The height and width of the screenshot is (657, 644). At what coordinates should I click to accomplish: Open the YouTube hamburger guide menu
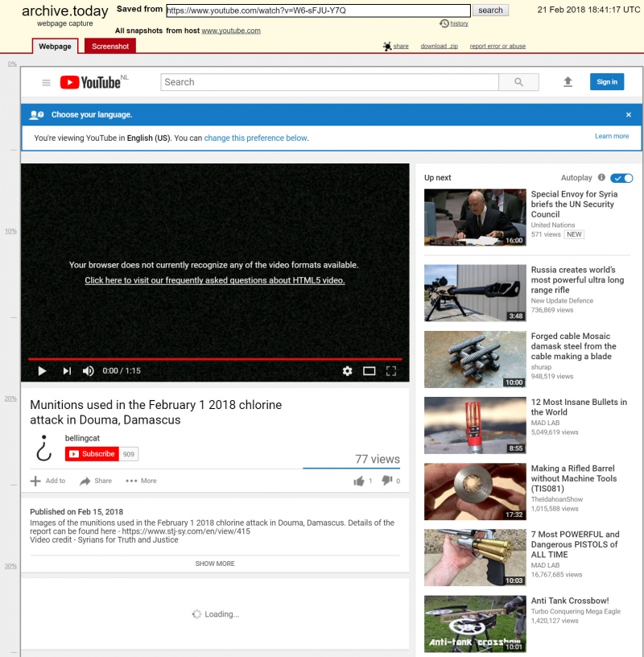tap(46, 82)
